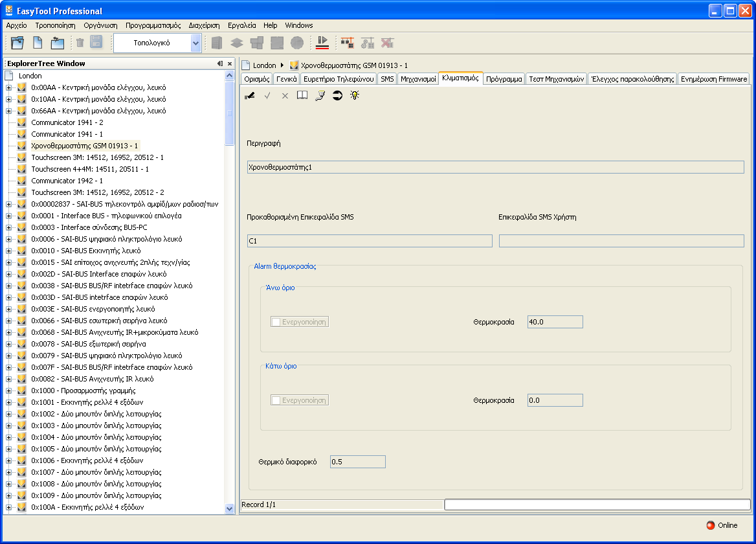The height and width of the screenshot is (544, 756).
Task: Select Touchscreen 4+4M: 14511, 20511 - 1
Action: pos(90,169)
